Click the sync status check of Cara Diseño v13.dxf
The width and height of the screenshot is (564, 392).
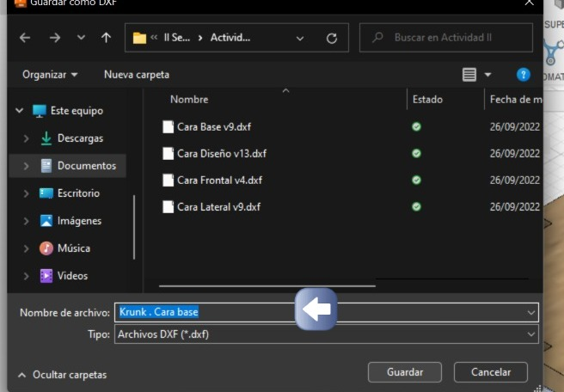click(x=416, y=154)
